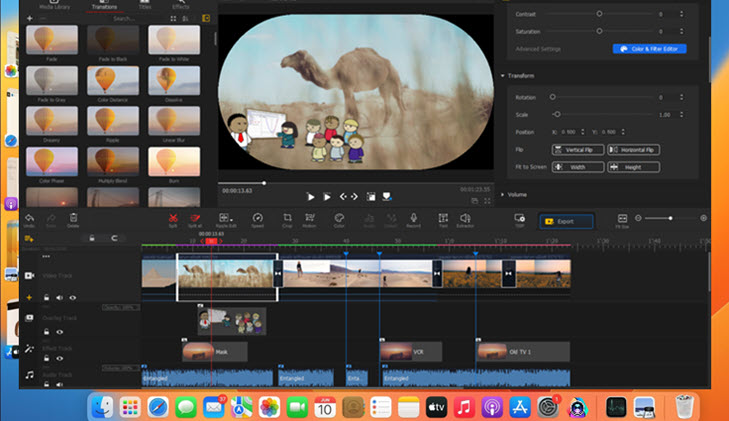Screen dimensions: 729x421
Task: Toggle Video Track visibility eye icon
Action: pos(72,297)
